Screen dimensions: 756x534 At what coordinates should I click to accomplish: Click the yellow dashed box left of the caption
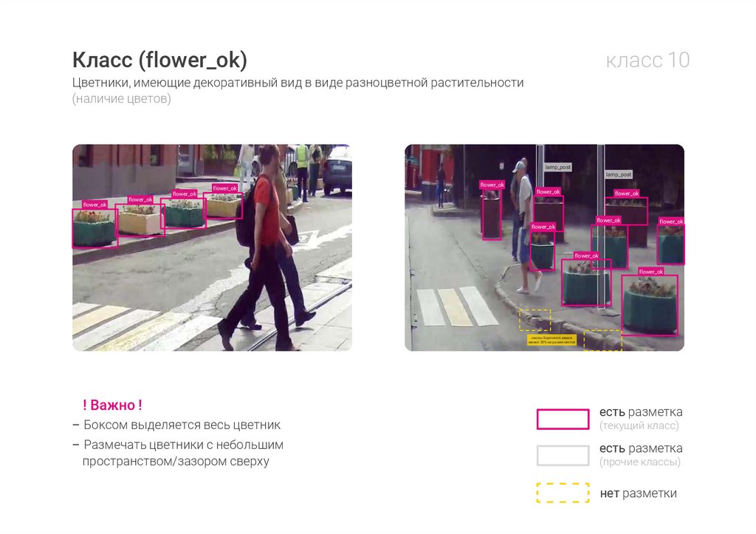535,320
